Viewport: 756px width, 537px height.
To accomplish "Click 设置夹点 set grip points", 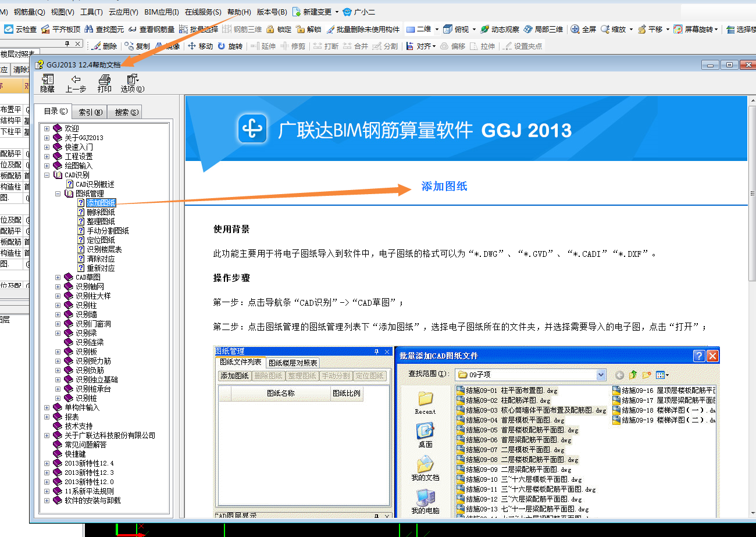I will click(522, 46).
